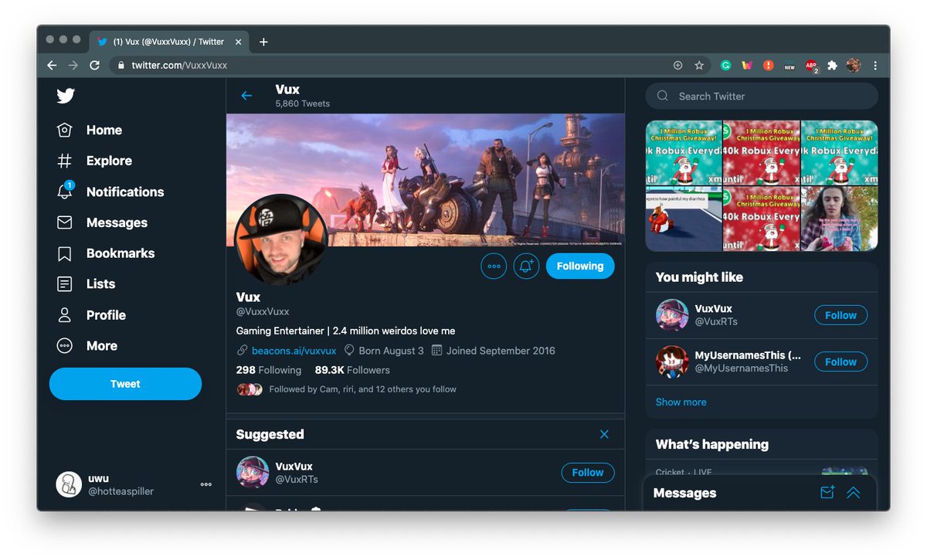
Task: Open Bookmarks from the sidebar
Action: point(105,253)
